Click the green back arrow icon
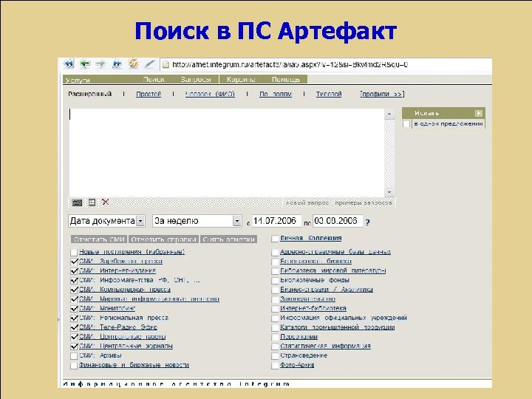 point(85,64)
